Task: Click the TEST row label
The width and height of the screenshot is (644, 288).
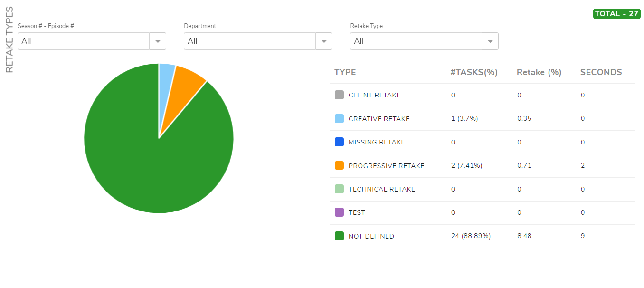Action: [x=357, y=212]
